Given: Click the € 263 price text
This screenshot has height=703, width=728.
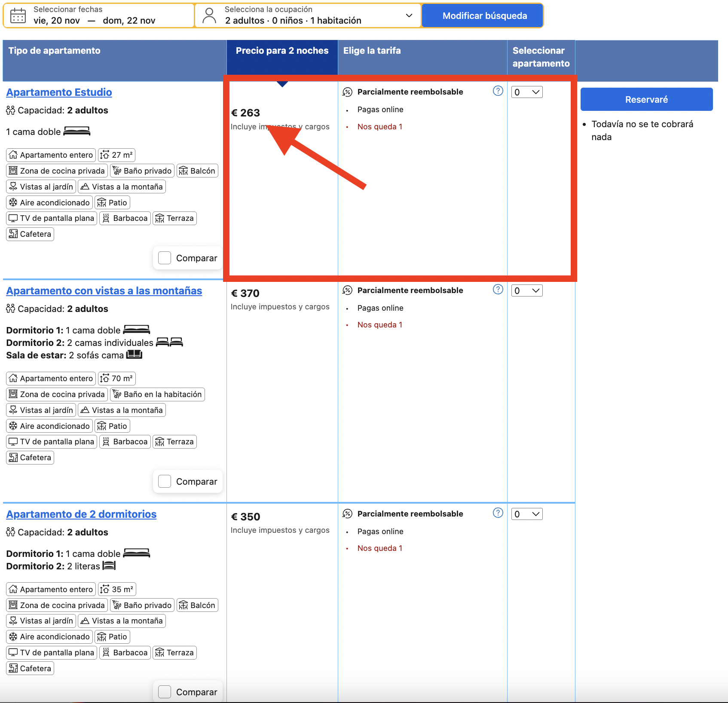Looking at the screenshot, I should (x=245, y=113).
